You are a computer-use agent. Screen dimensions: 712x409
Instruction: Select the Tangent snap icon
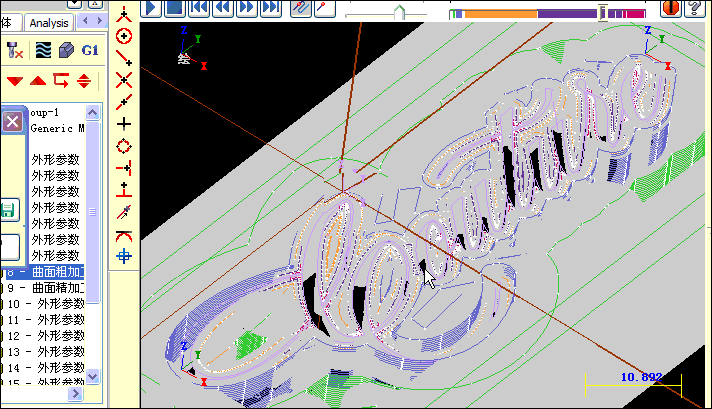[x=124, y=235]
